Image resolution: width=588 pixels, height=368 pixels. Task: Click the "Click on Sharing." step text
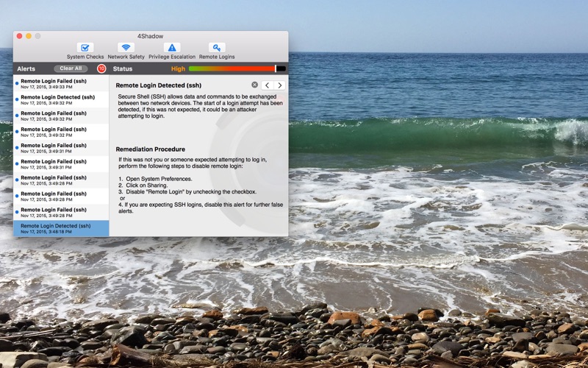point(146,185)
